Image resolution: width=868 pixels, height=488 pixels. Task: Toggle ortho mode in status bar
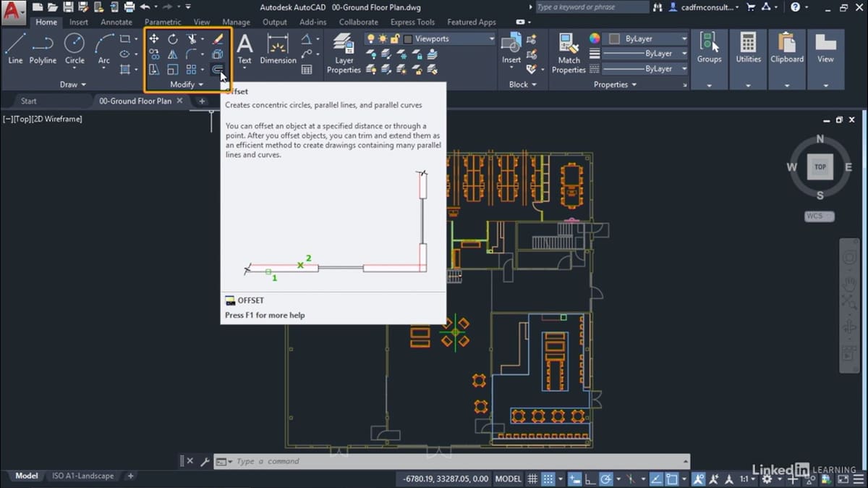[592, 479]
